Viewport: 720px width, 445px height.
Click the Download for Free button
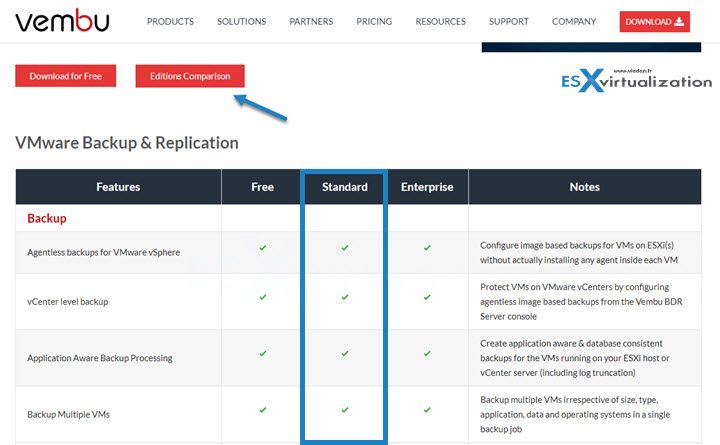coord(66,76)
